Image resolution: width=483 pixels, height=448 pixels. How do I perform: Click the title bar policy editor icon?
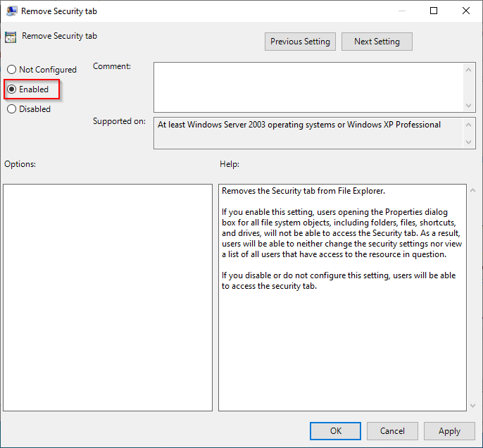coord(11,11)
